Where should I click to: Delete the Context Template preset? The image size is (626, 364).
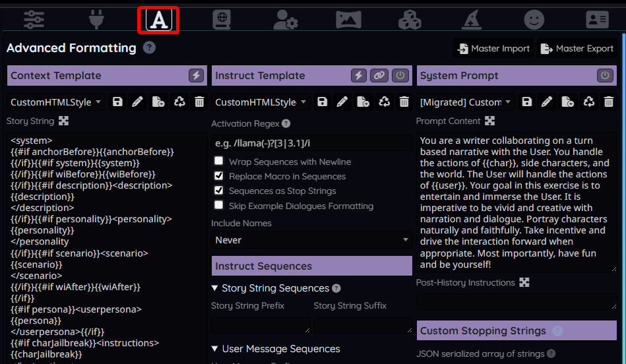pos(199,102)
